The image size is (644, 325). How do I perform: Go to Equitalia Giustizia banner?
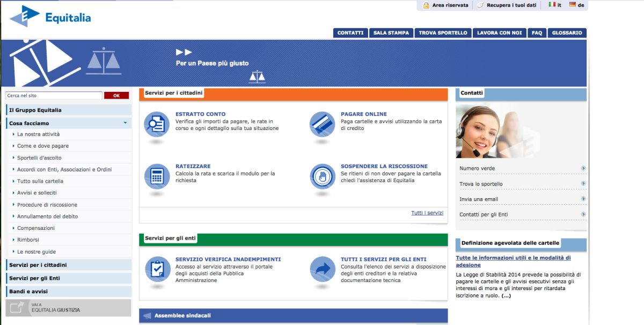[x=68, y=308]
